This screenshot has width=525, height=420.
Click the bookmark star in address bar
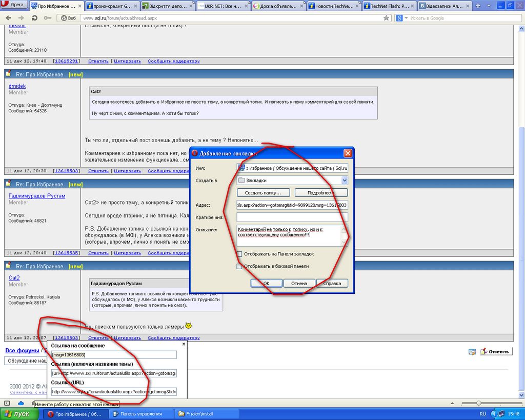386,18
